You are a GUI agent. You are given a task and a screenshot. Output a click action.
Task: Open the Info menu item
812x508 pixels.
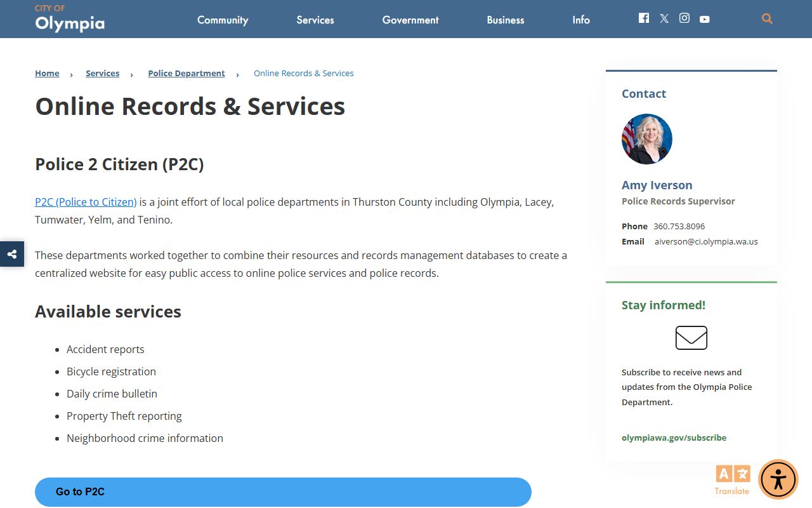tap(581, 20)
